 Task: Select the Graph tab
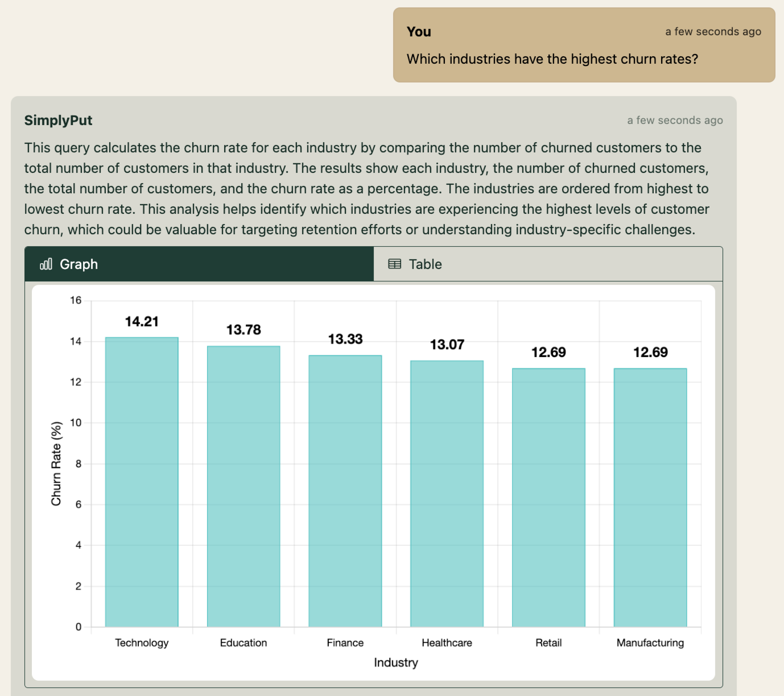point(199,264)
